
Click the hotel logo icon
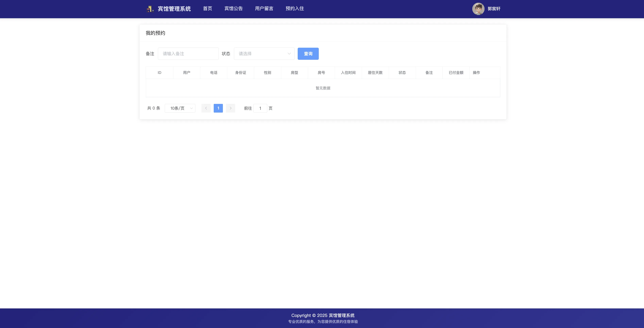pyautogui.click(x=150, y=9)
